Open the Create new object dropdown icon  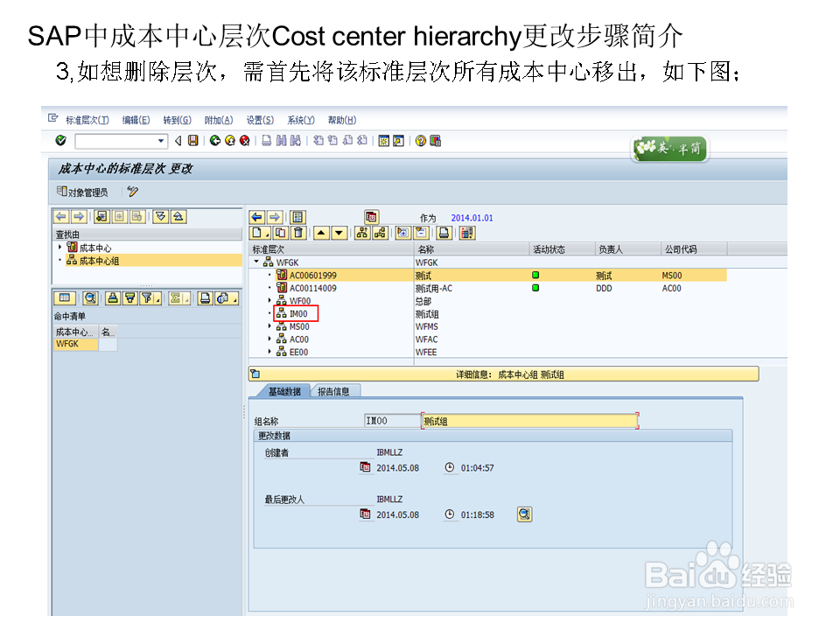coord(260,233)
